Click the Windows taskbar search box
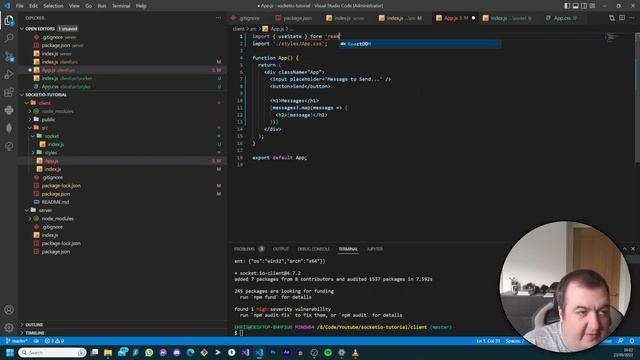640x360 pixels. click(52, 353)
